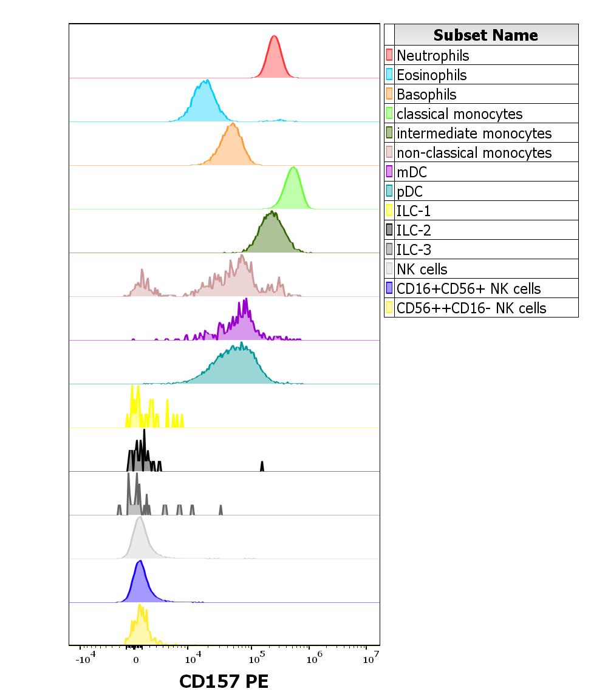
Task: Select the dark gray ILC-2 color swatch
Action: tap(389, 230)
